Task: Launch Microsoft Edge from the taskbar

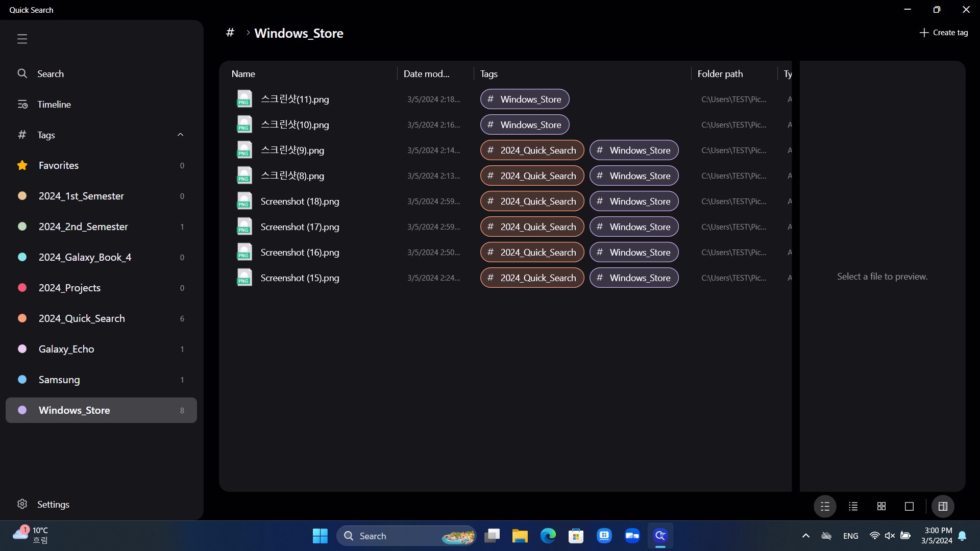Action: (548, 536)
